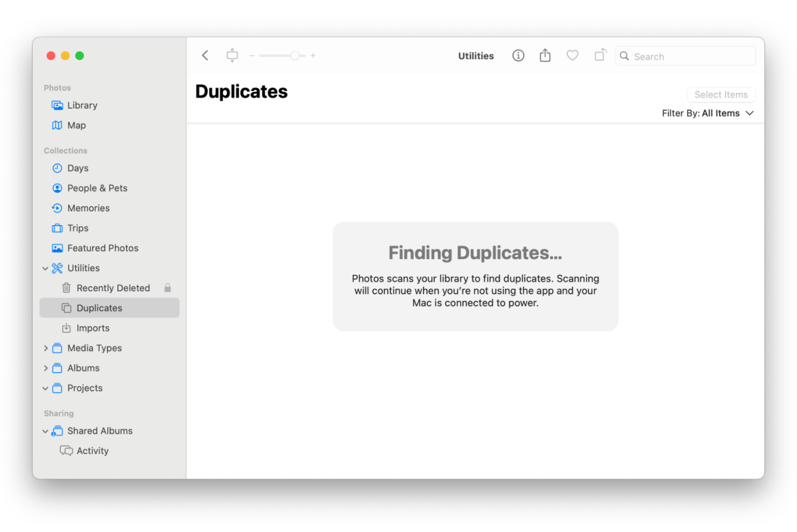Click the Recently Deleted trash icon

[66, 288]
